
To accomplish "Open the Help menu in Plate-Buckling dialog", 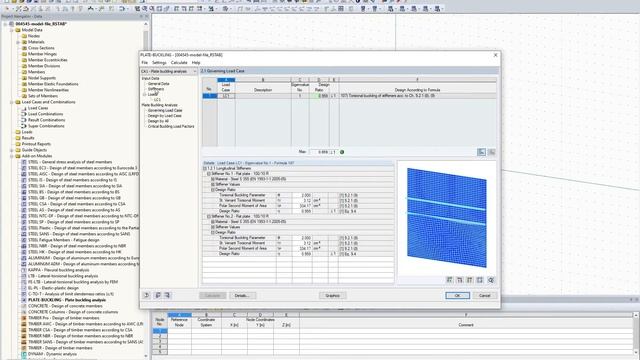I will pos(196,63).
